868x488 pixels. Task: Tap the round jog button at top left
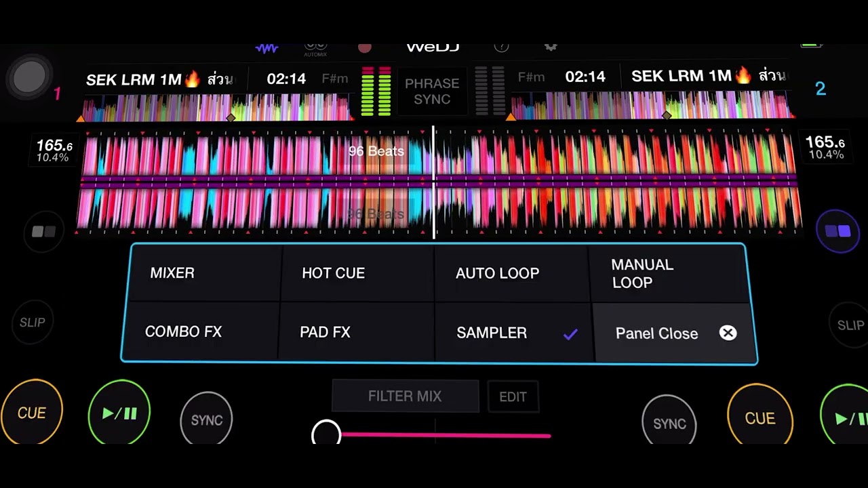[x=29, y=76]
